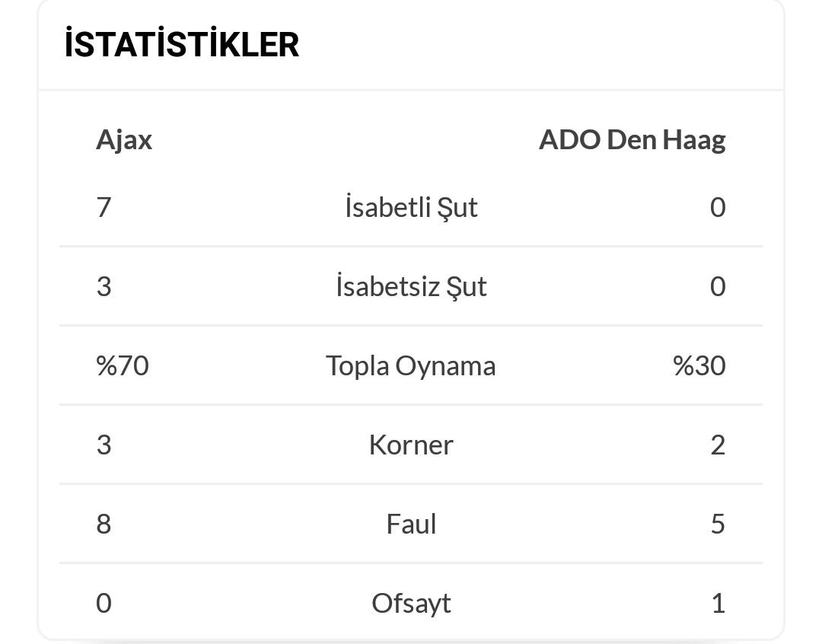Click ADO Den Haag's 0 shots on target
This screenshot has width=822, height=644.
click(718, 207)
